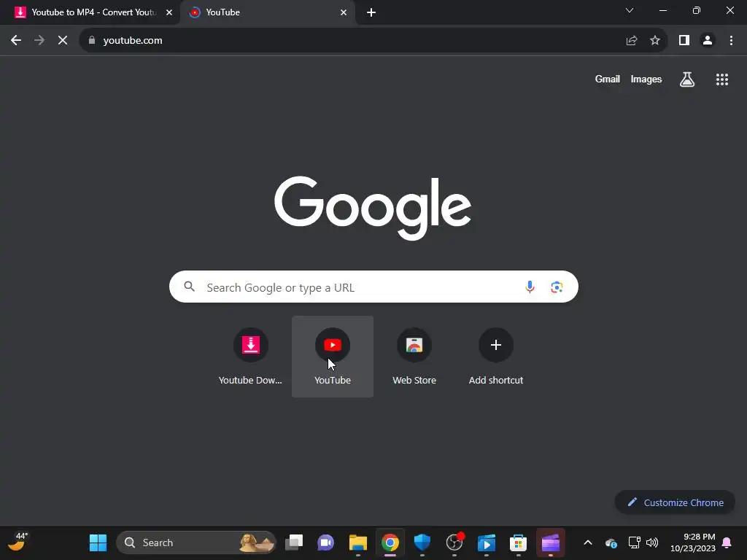
Task: Open the Windows Start menu
Action: click(98, 542)
